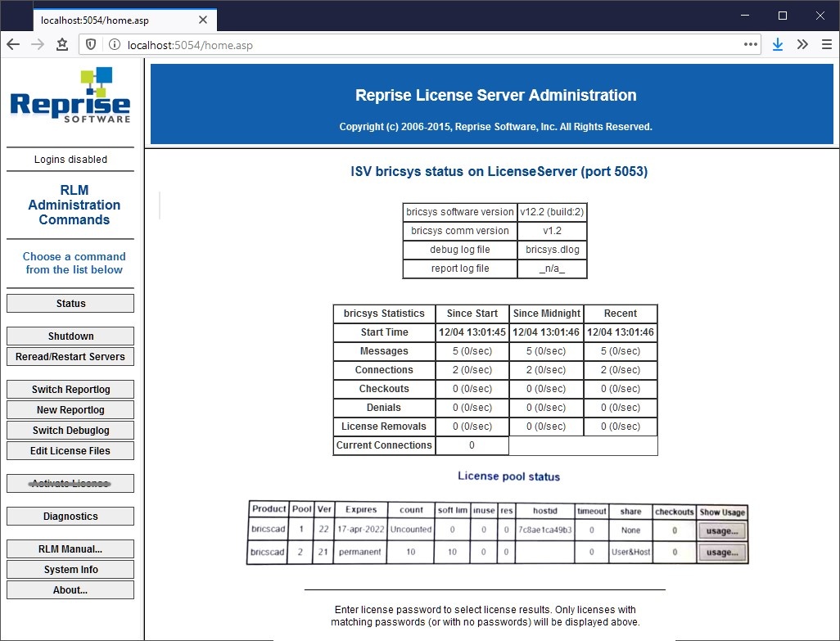Click the 'Reprise License Server Administration' banner title

(496, 95)
